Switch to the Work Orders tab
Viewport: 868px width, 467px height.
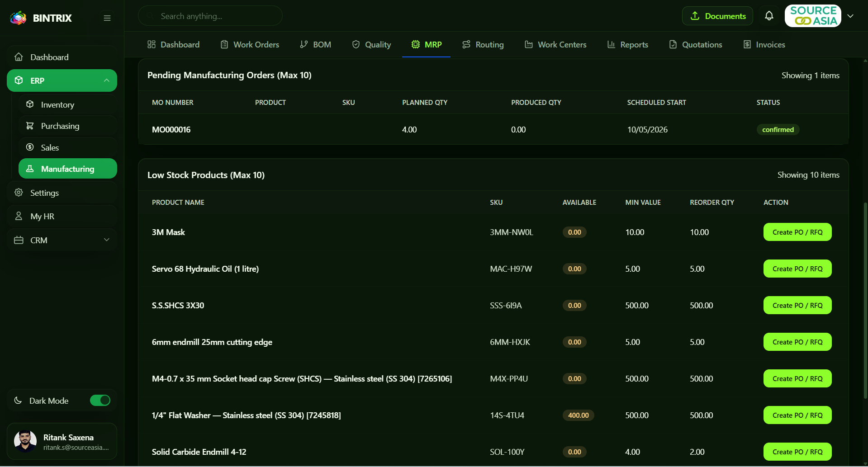(250, 44)
